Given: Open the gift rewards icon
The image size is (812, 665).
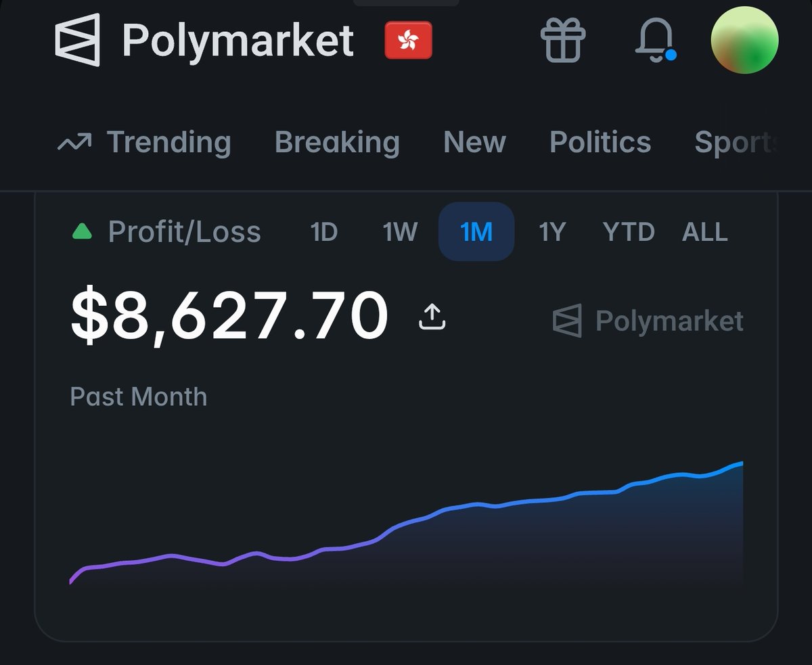Looking at the screenshot, I should point(562,40).
